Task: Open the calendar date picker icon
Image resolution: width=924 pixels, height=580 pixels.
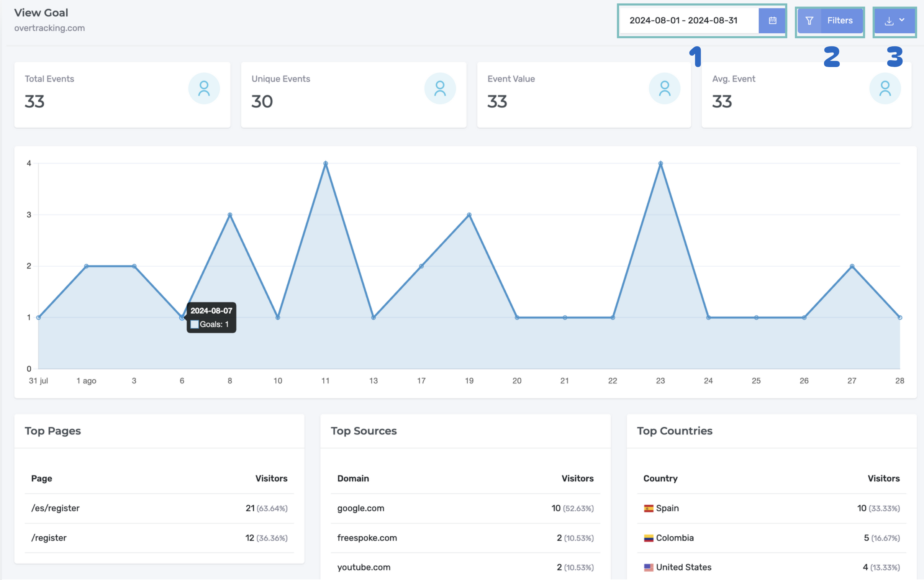Action: (772, 21)
